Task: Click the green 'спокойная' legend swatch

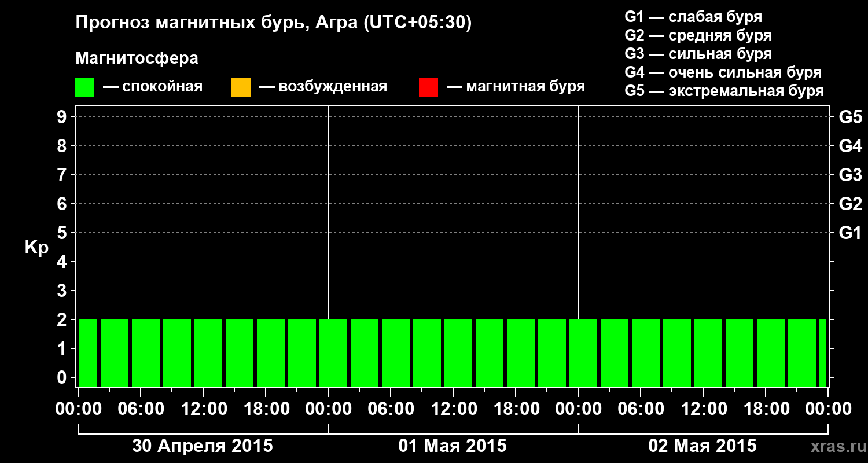Action: (x=85, y=87)
